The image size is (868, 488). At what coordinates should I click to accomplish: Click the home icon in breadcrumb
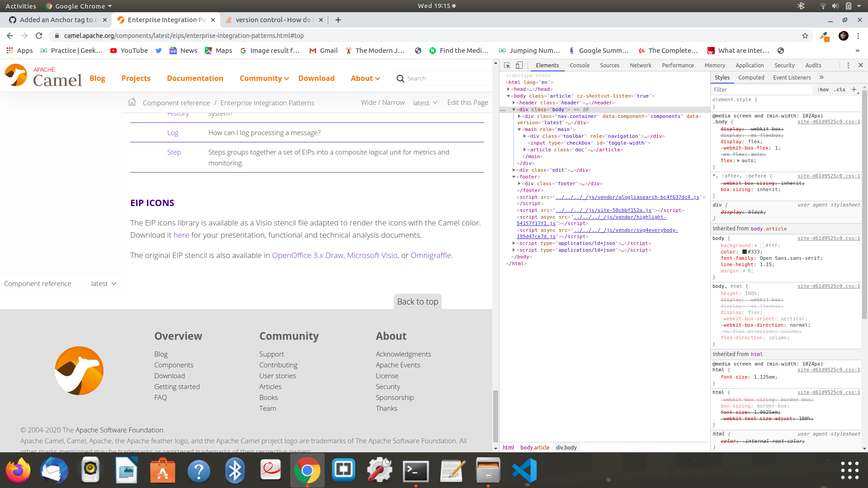tap(132, 102)
